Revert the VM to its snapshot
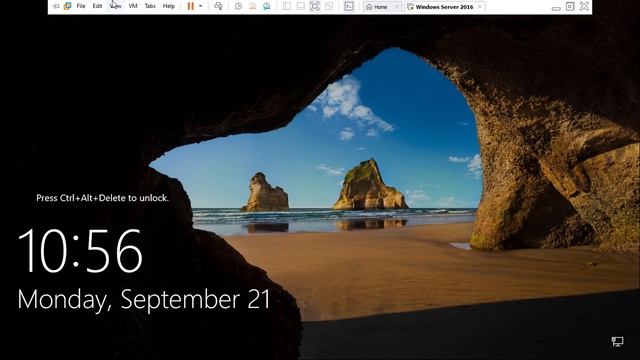Screen dimensions: 640x360 253,6
